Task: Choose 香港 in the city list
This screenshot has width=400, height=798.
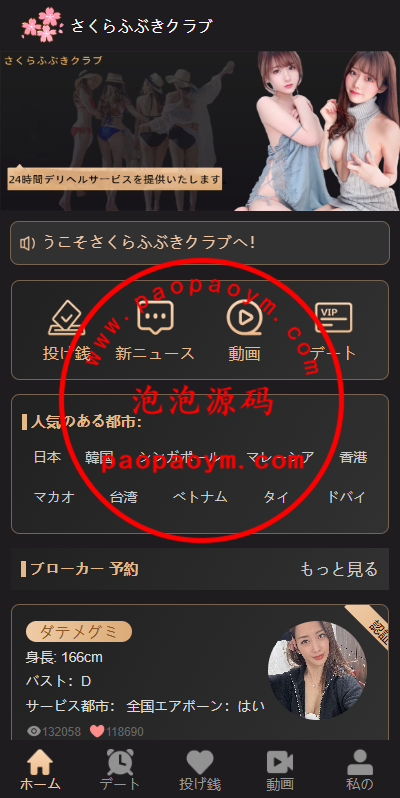Action: 353,457
